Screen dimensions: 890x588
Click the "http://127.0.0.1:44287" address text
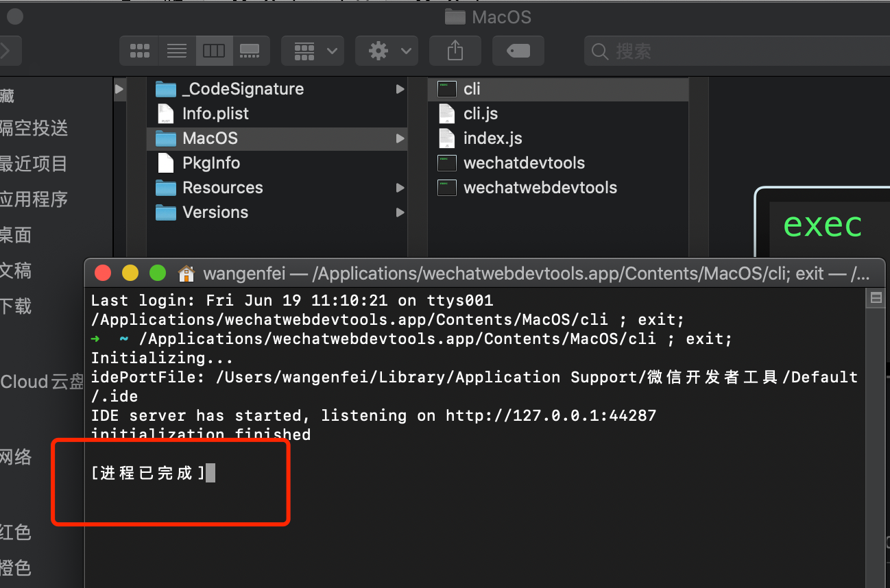(551, 415)
